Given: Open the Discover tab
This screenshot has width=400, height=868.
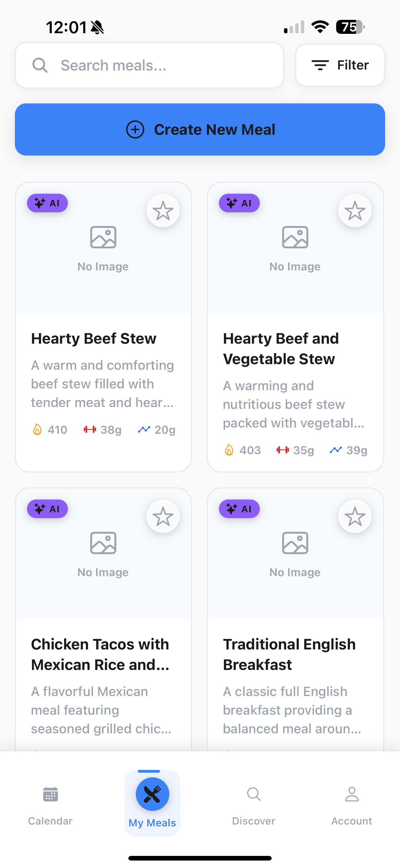Looking at the screenshot, I should (254, 802).
